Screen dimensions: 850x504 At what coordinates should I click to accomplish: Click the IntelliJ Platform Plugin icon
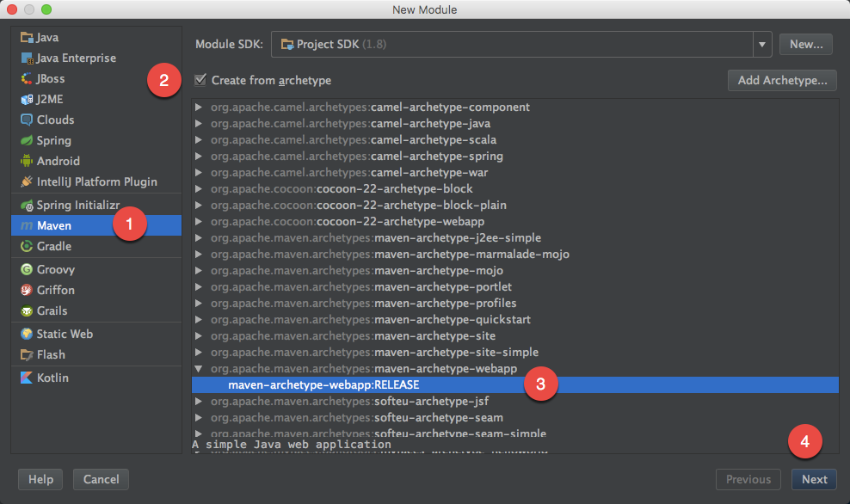tap(27, 181)
